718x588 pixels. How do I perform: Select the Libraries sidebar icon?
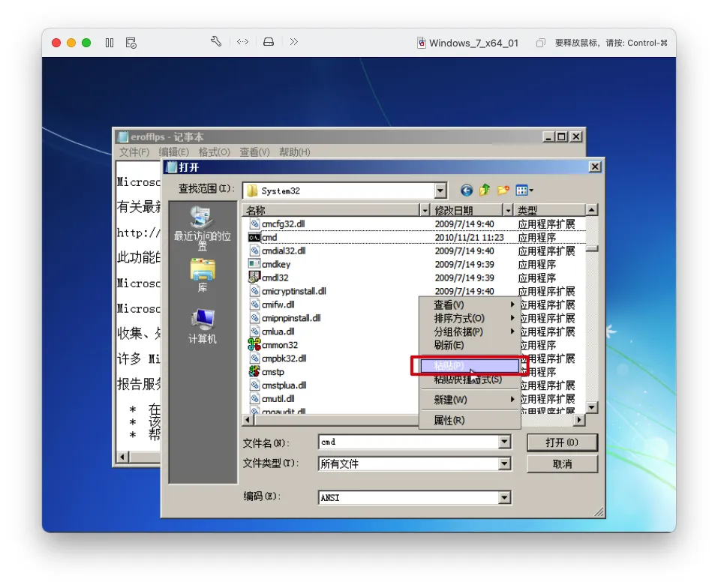203,275
